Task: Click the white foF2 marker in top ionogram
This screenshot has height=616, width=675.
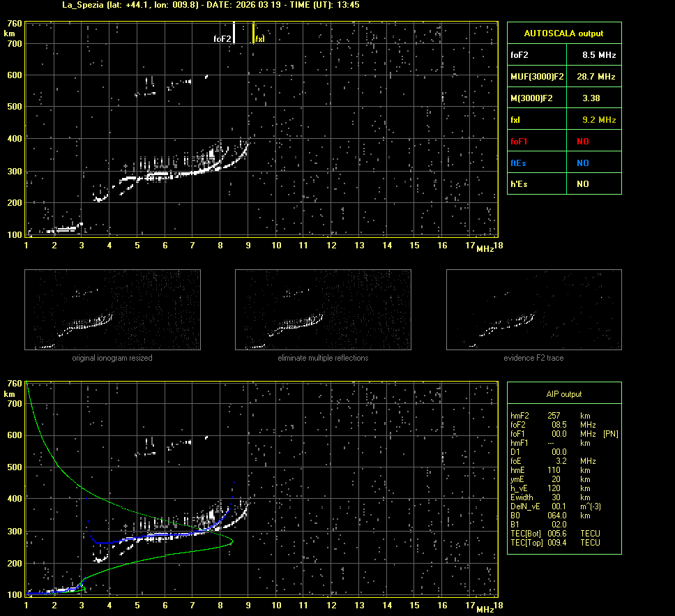Action: coord(234,34)
